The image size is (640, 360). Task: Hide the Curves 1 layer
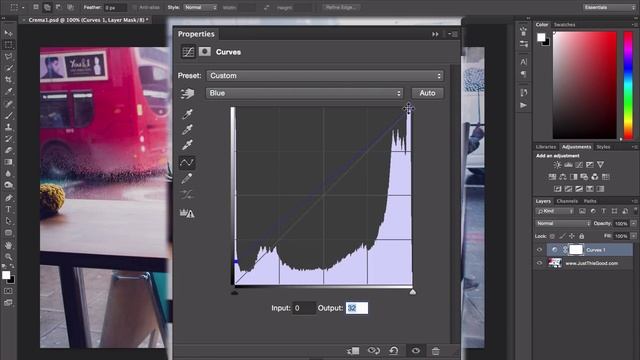click(x=539, y=250)
